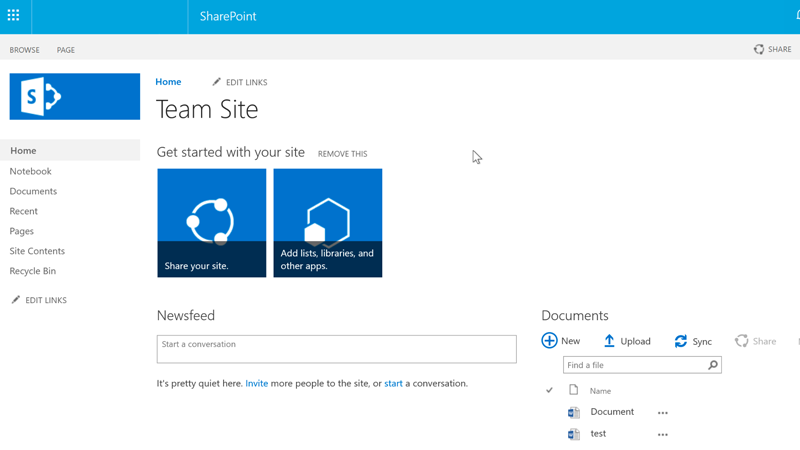Click the SHARE circular icon in the ribbon
Viewport: 800px width, 450px height.
[759, 49]
